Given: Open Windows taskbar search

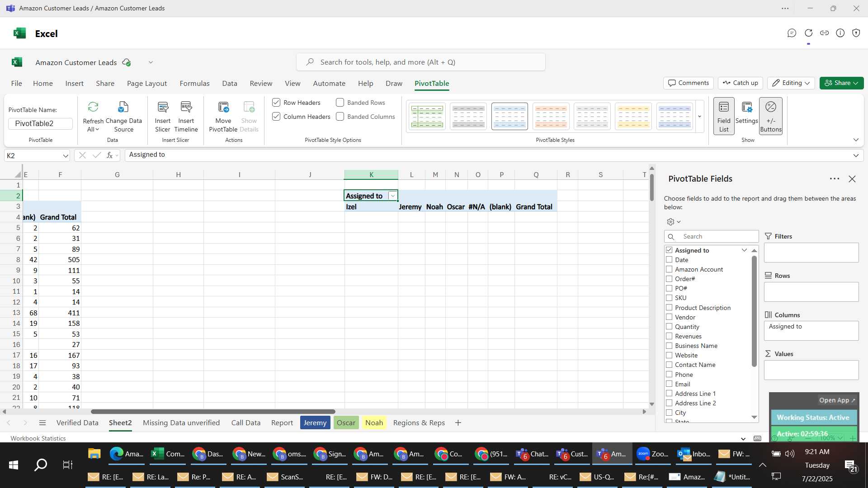Looking at the screenshot, I should coord(41,465).
